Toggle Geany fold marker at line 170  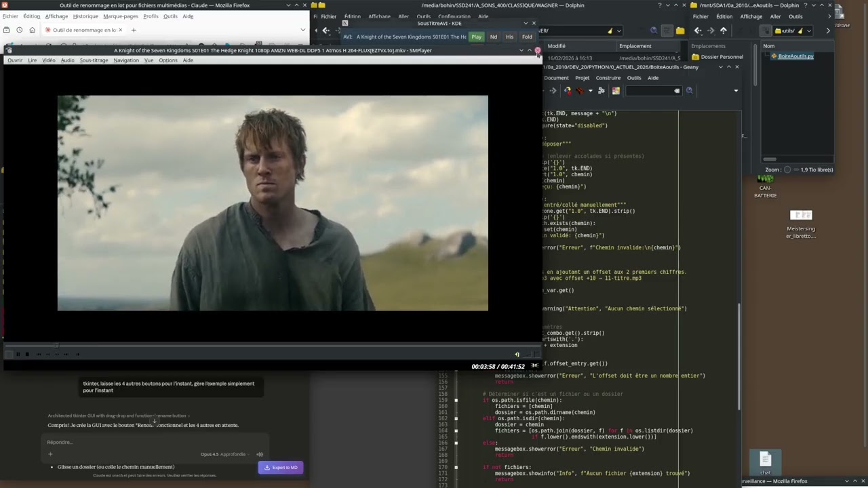(x=456, y=467)
